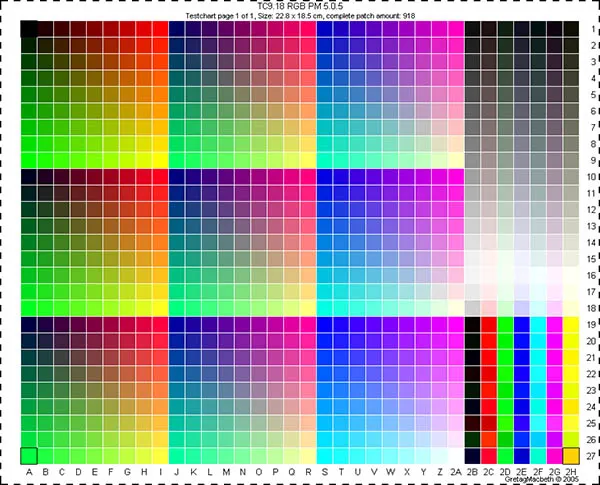Image resolution: width=600 pixels, height=485 pixels.
Task: Pick the magenta patch at column 2G, row 23
Action: (x=554, y=390)
